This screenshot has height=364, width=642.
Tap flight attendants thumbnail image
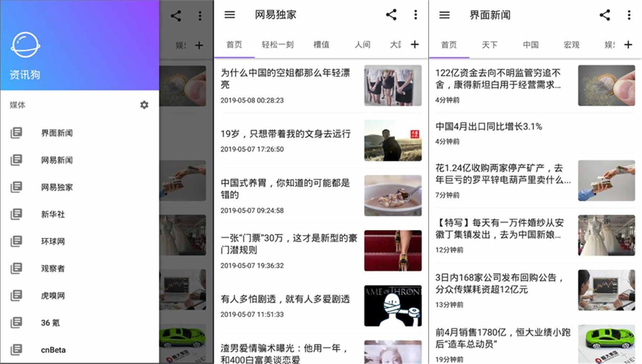point(393,85)
